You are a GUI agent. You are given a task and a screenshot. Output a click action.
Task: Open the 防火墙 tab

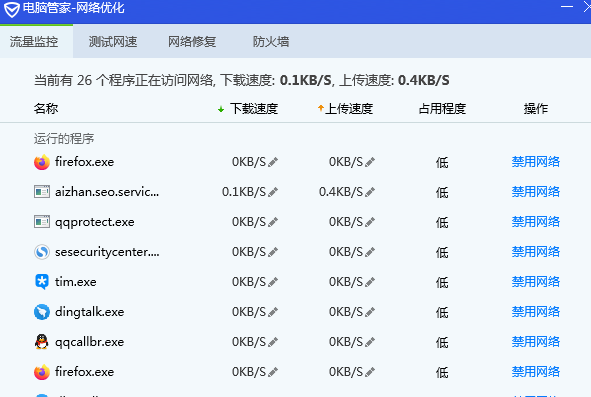click(271, 41)
